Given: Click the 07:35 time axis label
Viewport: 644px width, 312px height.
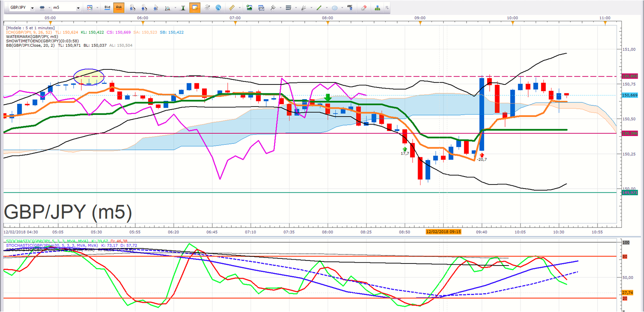Looking at the screenshot, I should (x=289, y=231).
